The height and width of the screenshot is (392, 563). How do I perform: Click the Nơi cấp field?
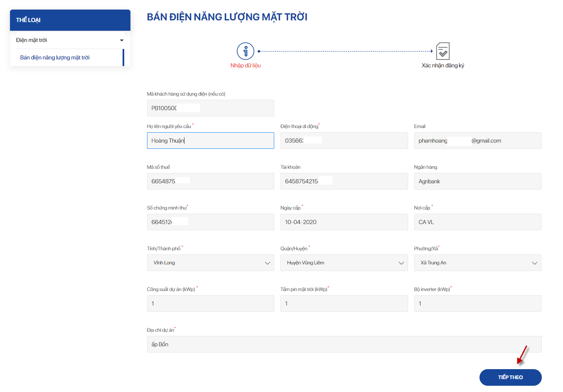coord(477,222)
